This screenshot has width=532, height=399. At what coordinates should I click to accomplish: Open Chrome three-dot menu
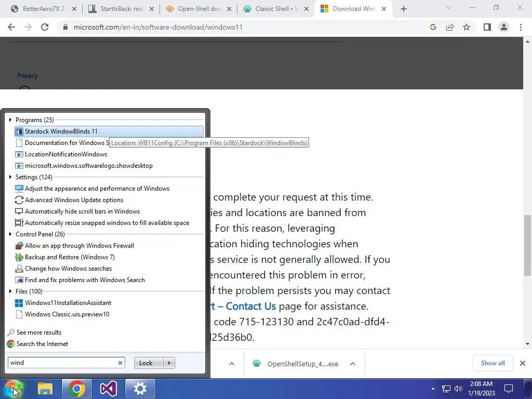coord(521,27)
